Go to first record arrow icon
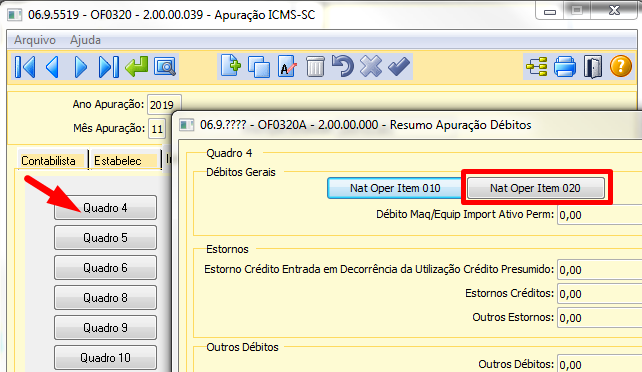The image size is (642, 372). 25,66
